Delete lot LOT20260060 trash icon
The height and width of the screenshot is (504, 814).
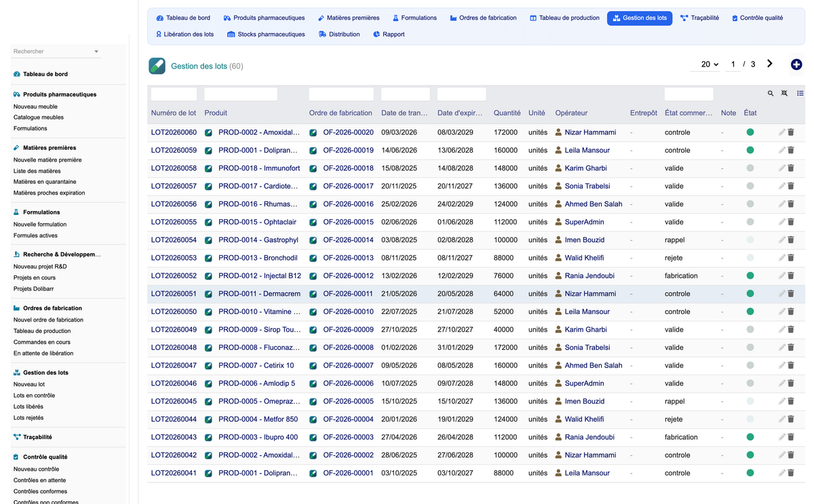point(791,132)
